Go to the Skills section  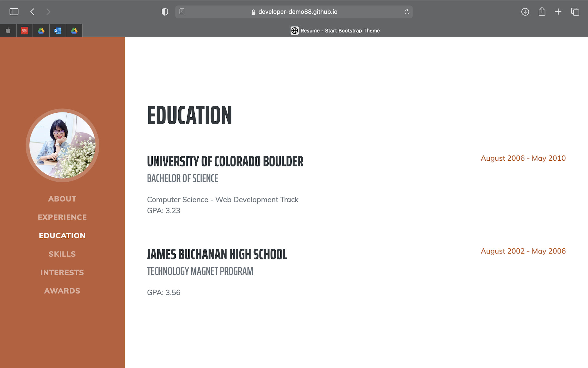62,254
